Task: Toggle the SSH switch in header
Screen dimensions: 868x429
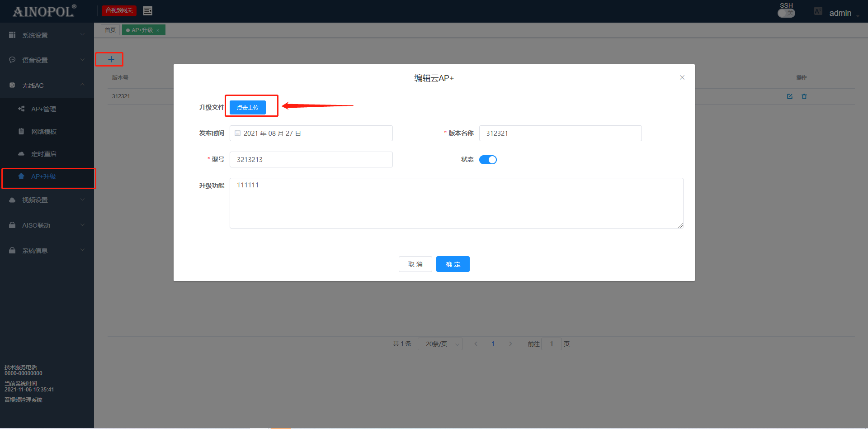Action: tap(786, 13)
